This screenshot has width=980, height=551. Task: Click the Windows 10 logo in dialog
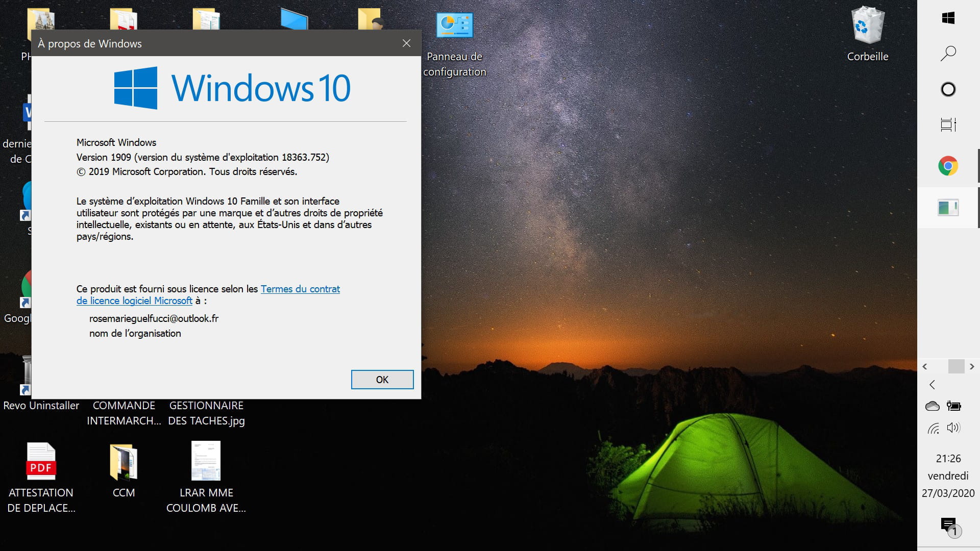pos(232,88)
